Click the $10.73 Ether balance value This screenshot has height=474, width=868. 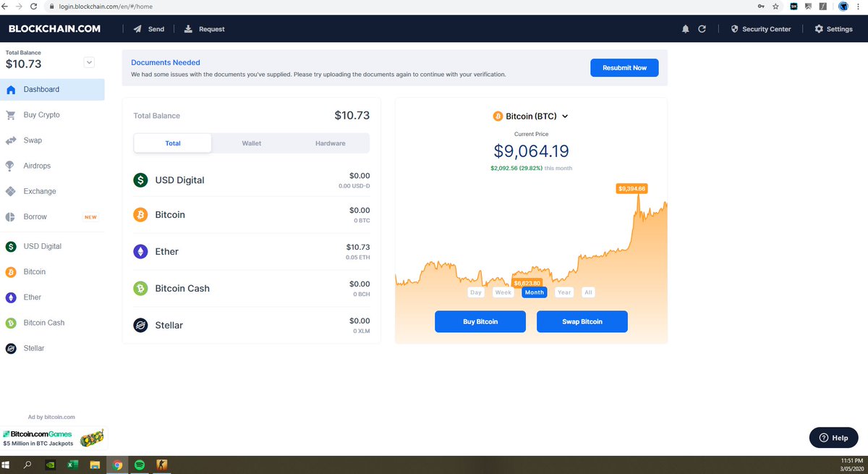click(358, 247)
